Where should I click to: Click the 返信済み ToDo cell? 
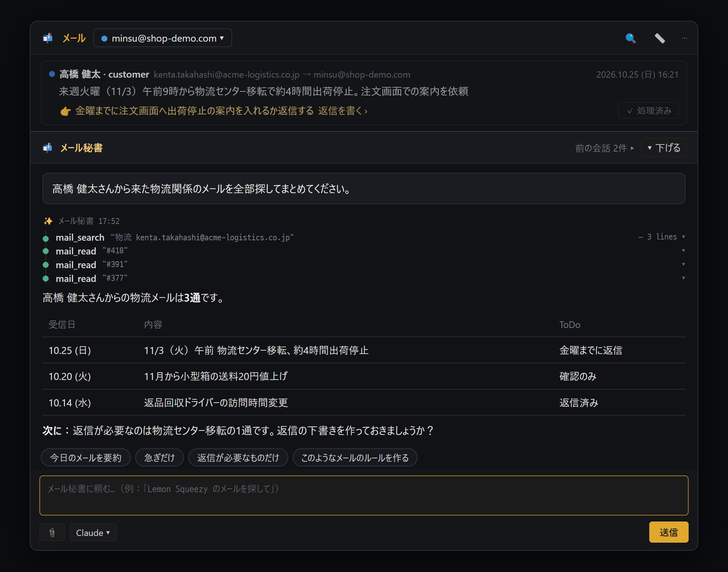tap(579, 403)
